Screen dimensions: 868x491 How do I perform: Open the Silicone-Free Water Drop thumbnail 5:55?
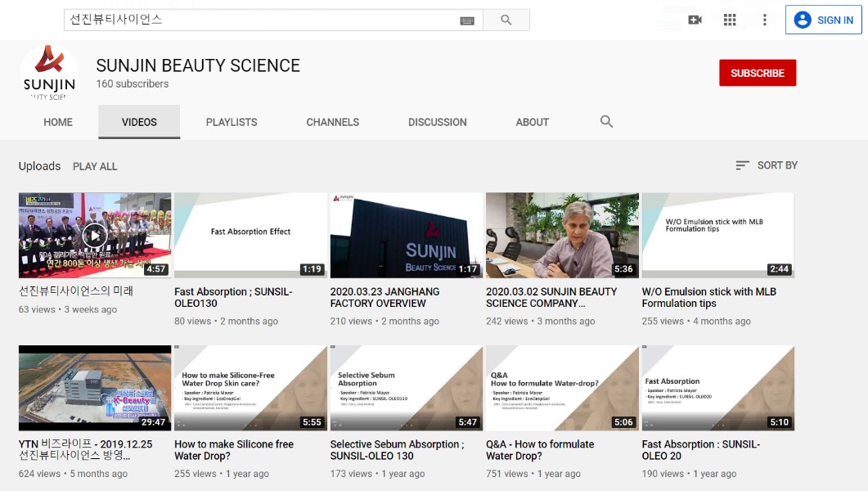[x=251, y=388]
